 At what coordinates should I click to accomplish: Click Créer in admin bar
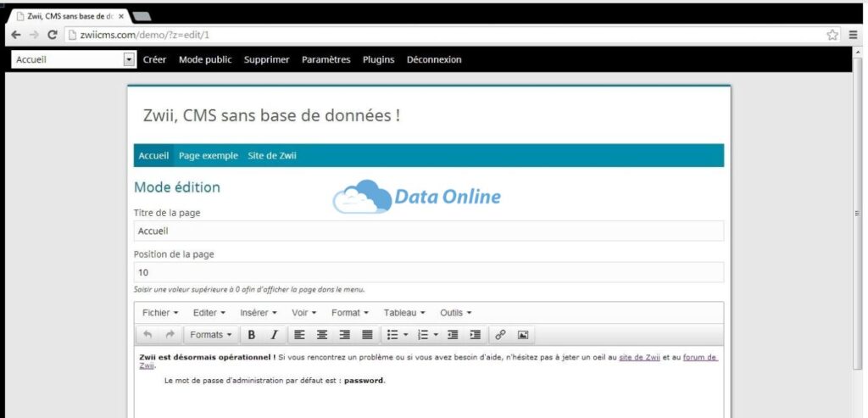[154, 60]
